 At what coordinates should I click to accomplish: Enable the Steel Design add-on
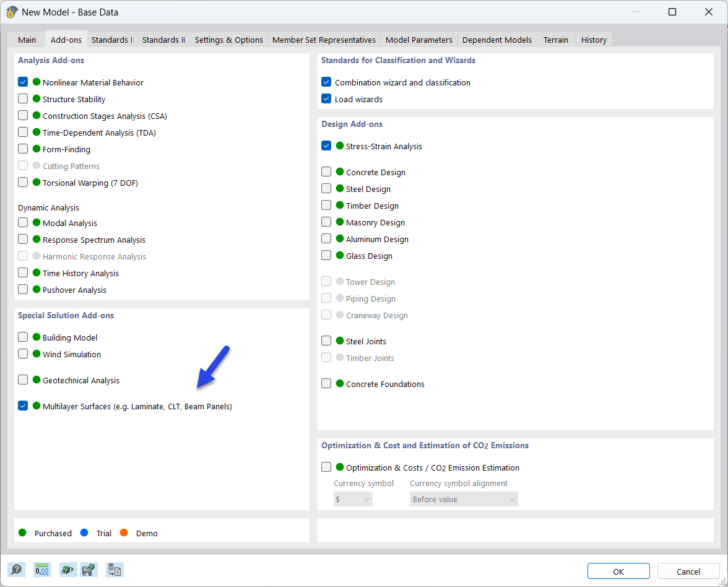pyautogui.click(x=326, y=188)
